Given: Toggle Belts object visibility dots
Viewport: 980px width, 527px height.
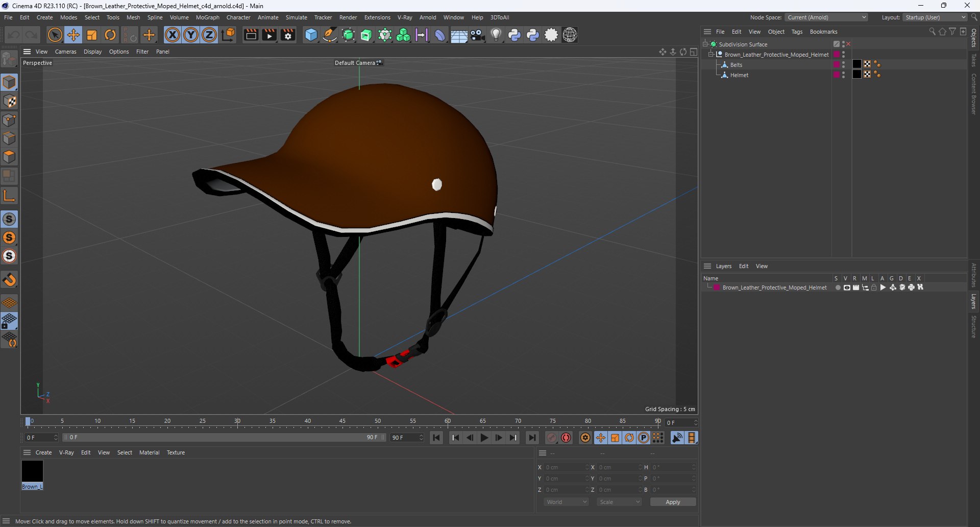Looking at the screenshot, I should pyautogui.click(x=843, y=65).
